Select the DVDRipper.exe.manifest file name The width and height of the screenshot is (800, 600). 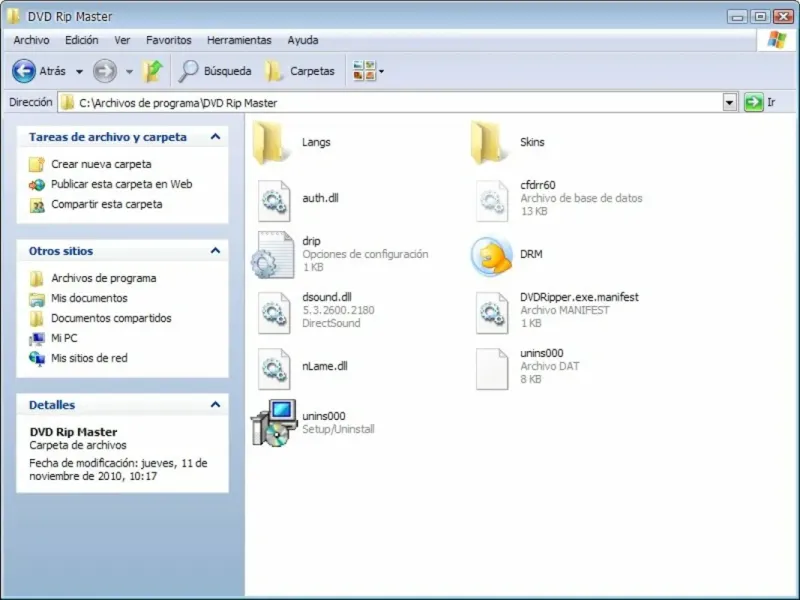tap(579, 297)
